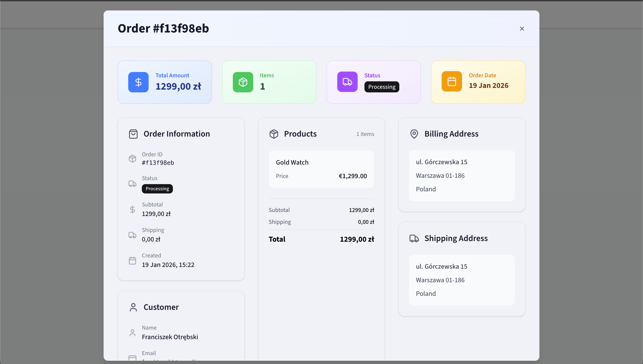Close the order details dialog

click(x=522, y=29)
